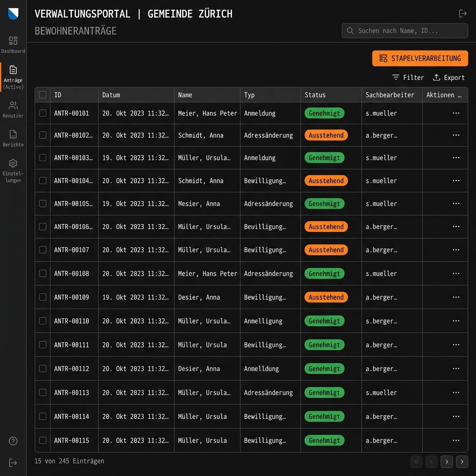The height and width of the screenshot is (476, 476).
Task: Click the Stapelverarbeitung button
Action: pyautogui.click(x=420, y=58)
